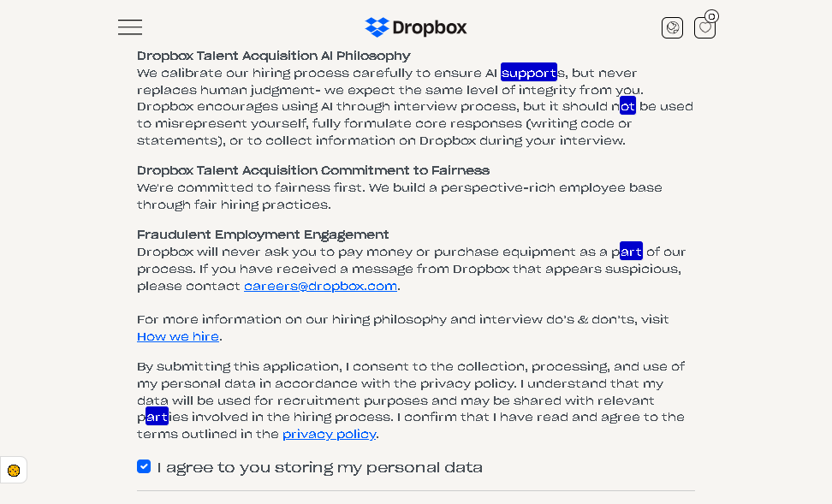Uncheck the personal data consent checkbox
The height and width of the screenshot is (504, 832).
coord(144,466)
